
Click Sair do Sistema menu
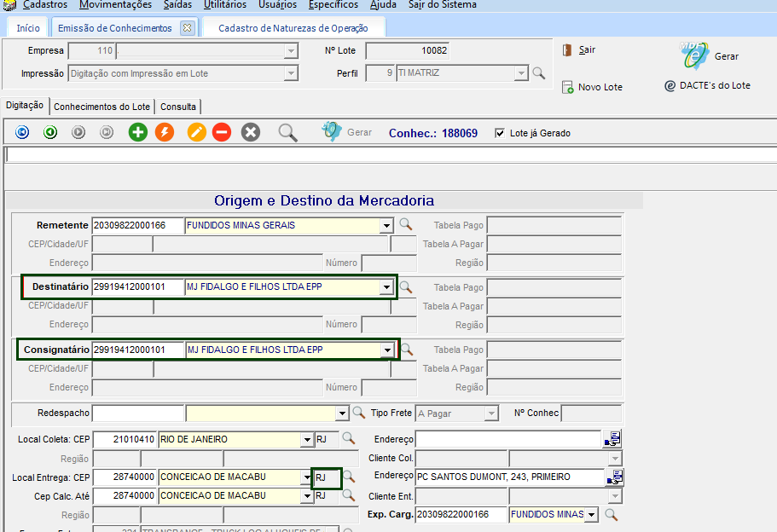click(x=443, y=4)
